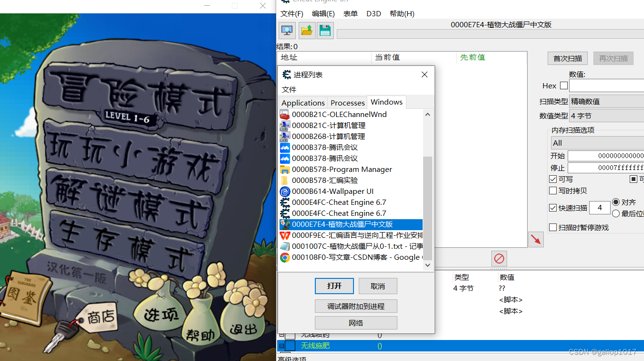The height and width of the screenshot is (361, 644).
Task: Click the Chrome icon for 000108F0 entry
Action: tap(285, 257)
